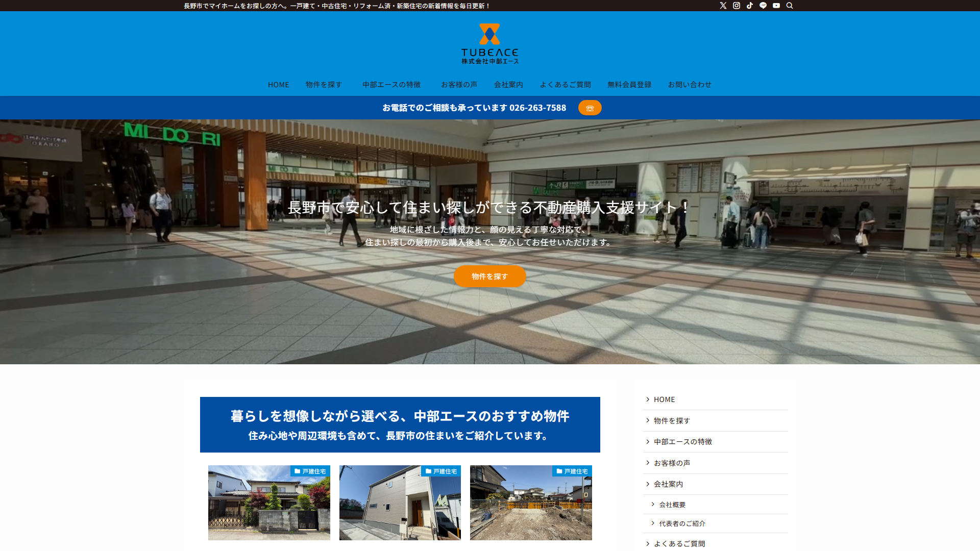The width and height of the screenshot is (980, 551).
Task: Click phone consultation text 026-263-7588
Action: coord(474,108)
